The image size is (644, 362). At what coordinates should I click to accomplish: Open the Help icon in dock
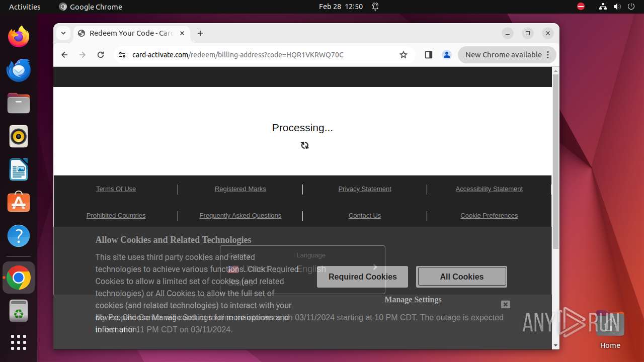19,236
